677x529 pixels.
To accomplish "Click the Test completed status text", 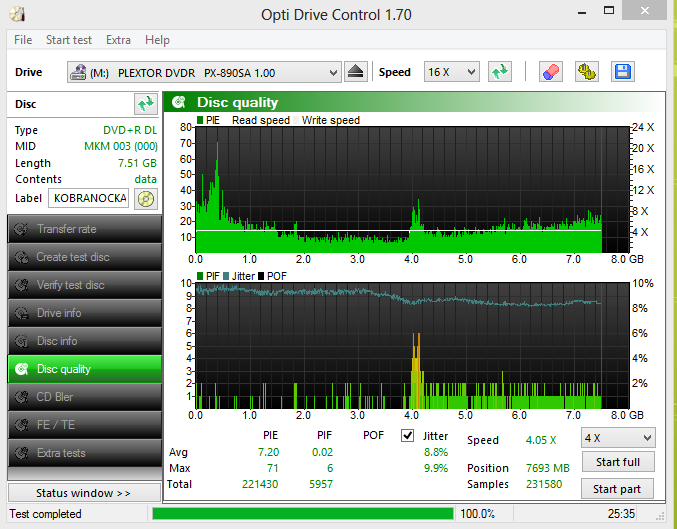I will (45, 514).
